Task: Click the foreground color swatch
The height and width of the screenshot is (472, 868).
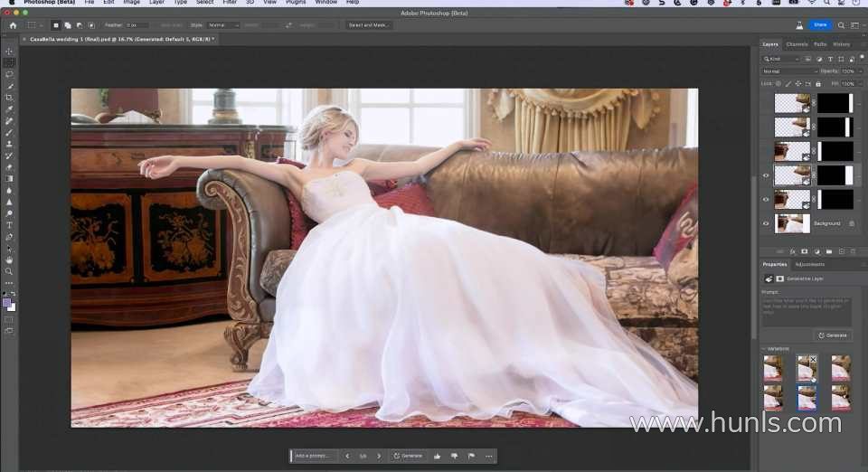Action: 7,304
